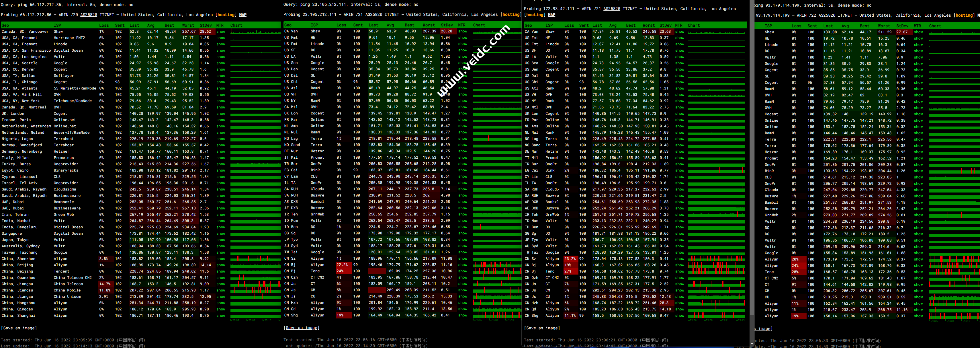Save 66.112.212.86 results as image

point(19,328)
